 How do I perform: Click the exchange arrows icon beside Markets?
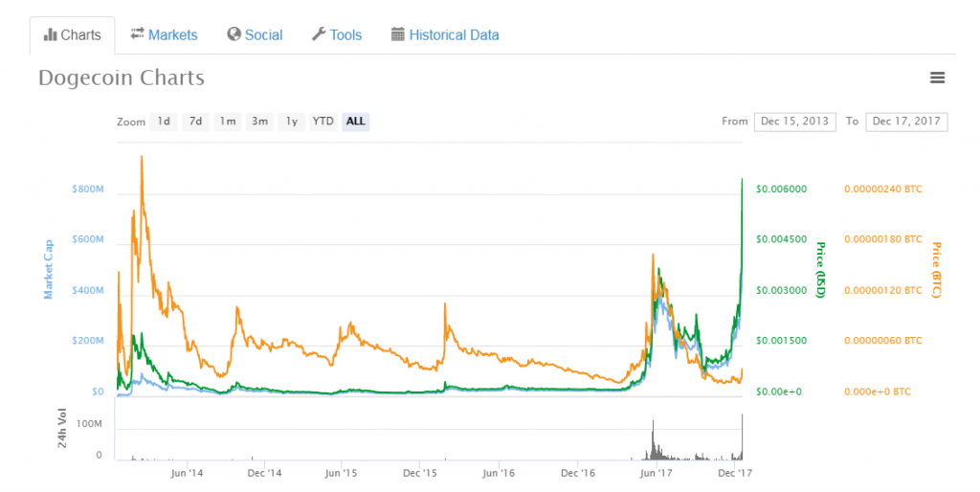(138, 34)
